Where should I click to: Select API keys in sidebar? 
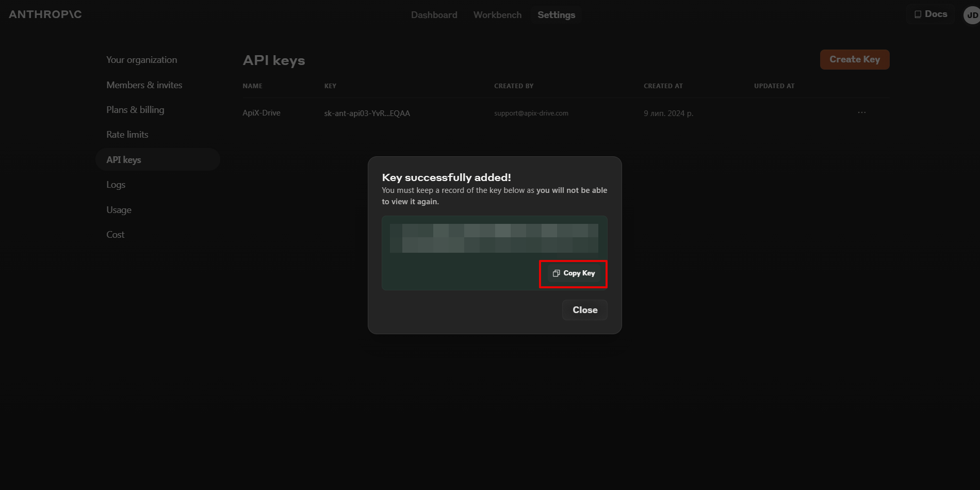[158, 159]
